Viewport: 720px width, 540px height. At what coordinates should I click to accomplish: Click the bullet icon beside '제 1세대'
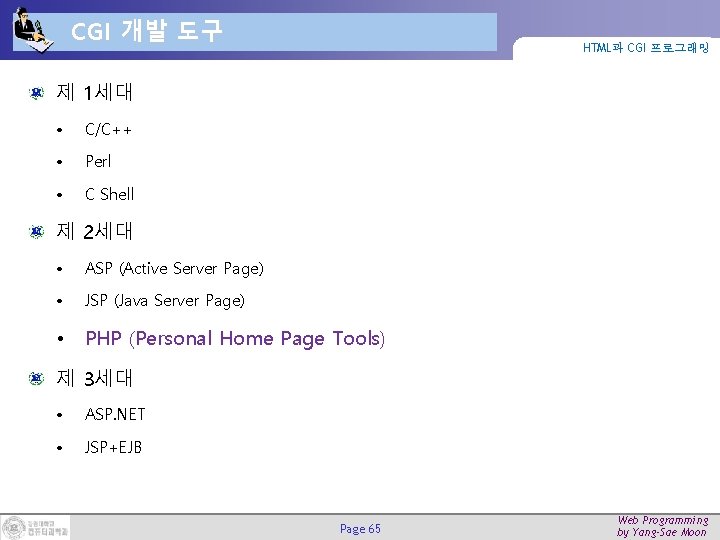pyautogui.click(x=36, y=93)
